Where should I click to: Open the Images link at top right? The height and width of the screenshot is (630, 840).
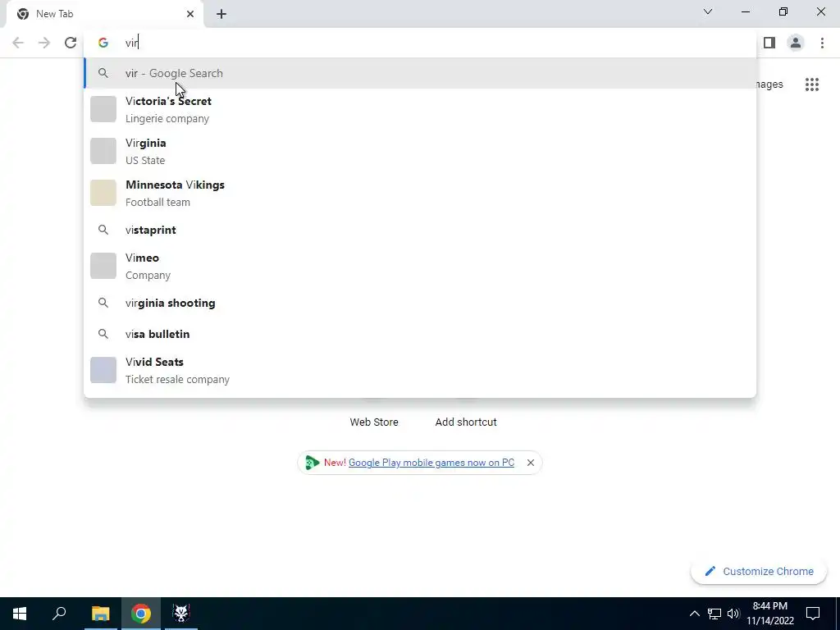pos(769,84)
